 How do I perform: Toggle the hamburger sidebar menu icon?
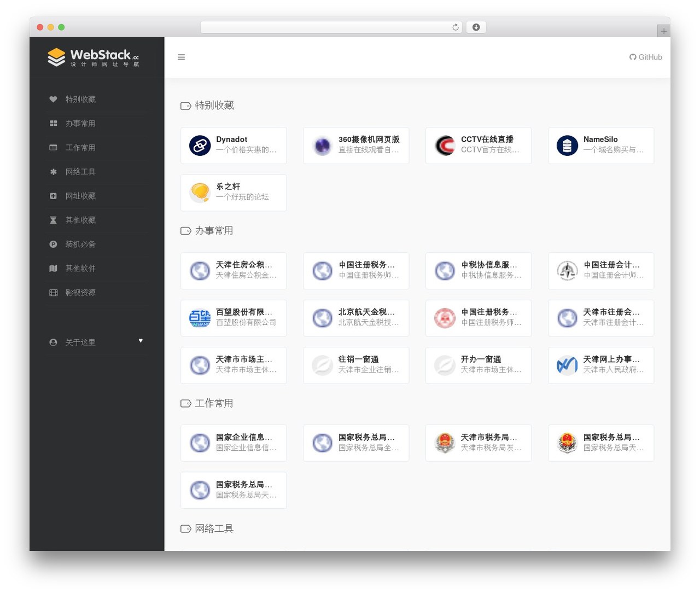point(182,57)
